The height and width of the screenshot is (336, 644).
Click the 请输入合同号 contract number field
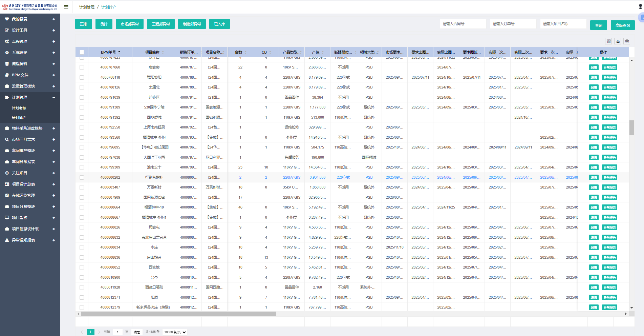[x=463, y=24]
